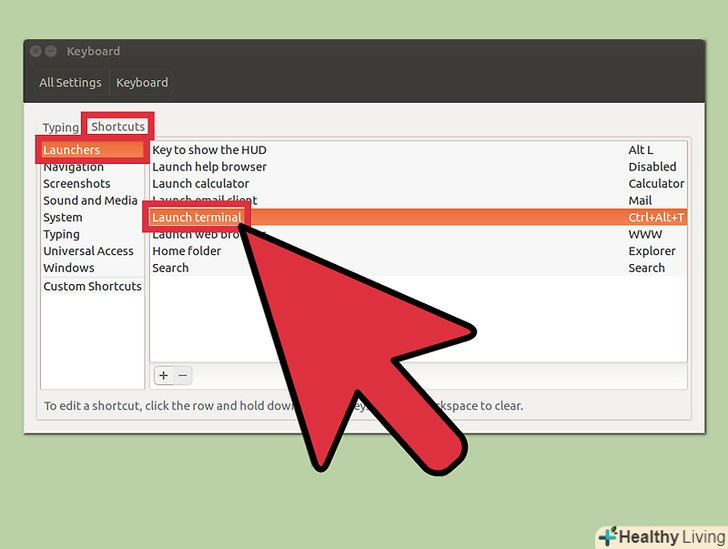This screenshot has width=728, height=549.
Task: Select the Screenshots category
Action: point(92,183)
